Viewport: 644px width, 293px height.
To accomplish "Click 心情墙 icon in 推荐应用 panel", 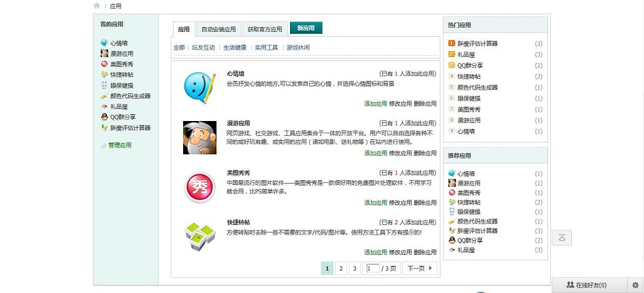I will pyautogui.click(x=452, y=173).
